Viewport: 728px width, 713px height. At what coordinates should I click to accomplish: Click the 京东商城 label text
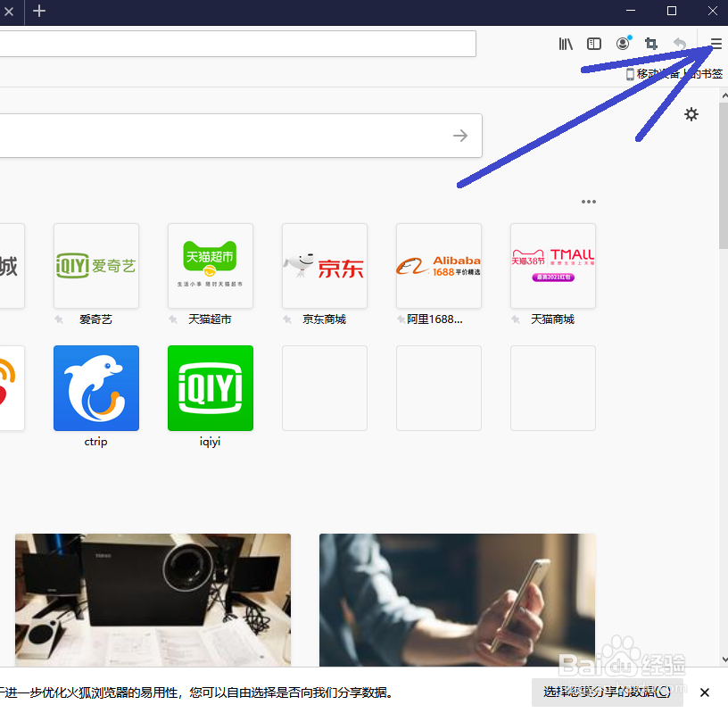324,319
